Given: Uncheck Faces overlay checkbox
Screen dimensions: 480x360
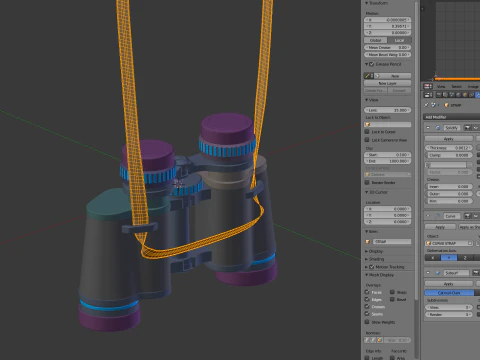Looking at the screenshot, I should (x=367, y=292).
